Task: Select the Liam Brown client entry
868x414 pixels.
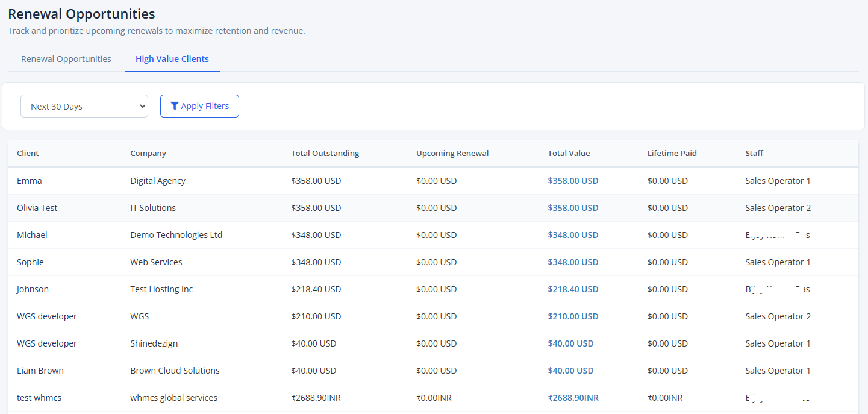Action: (40, 371)
